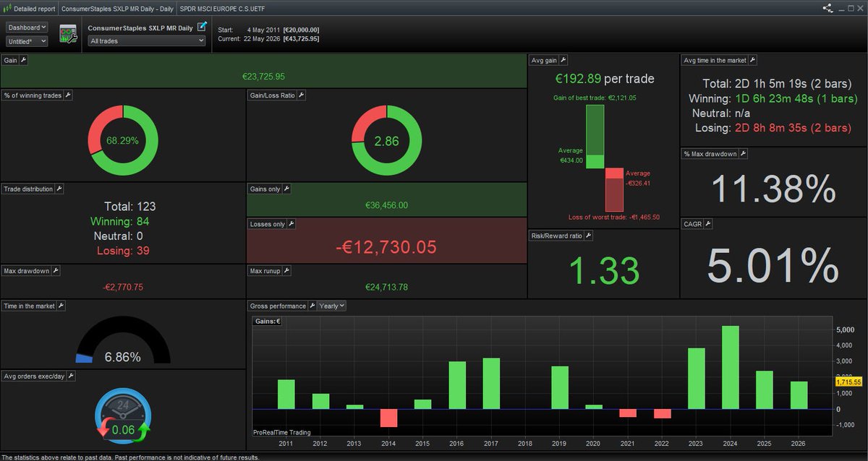Click the €24,713.78 max runup value
The width and height of the screenshot is (868, 461).
[386, 287]
